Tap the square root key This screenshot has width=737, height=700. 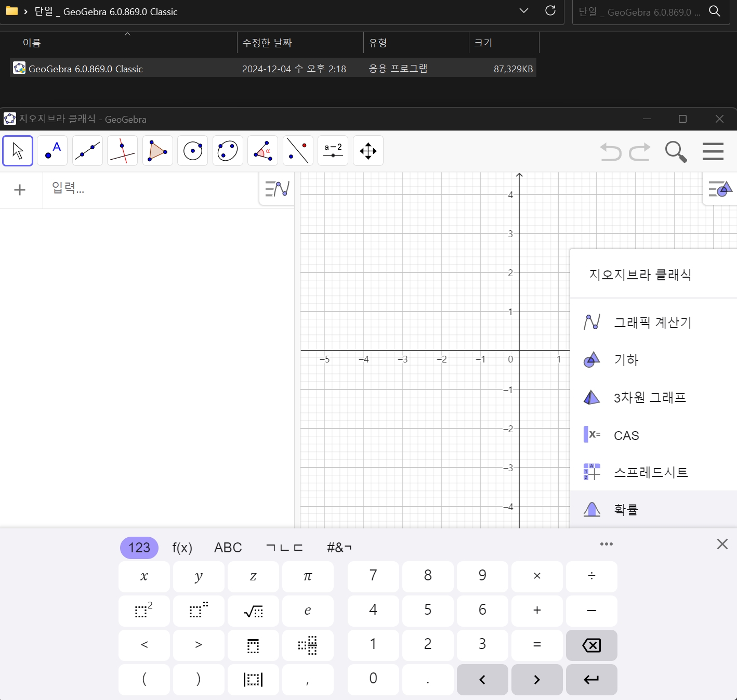253,611
